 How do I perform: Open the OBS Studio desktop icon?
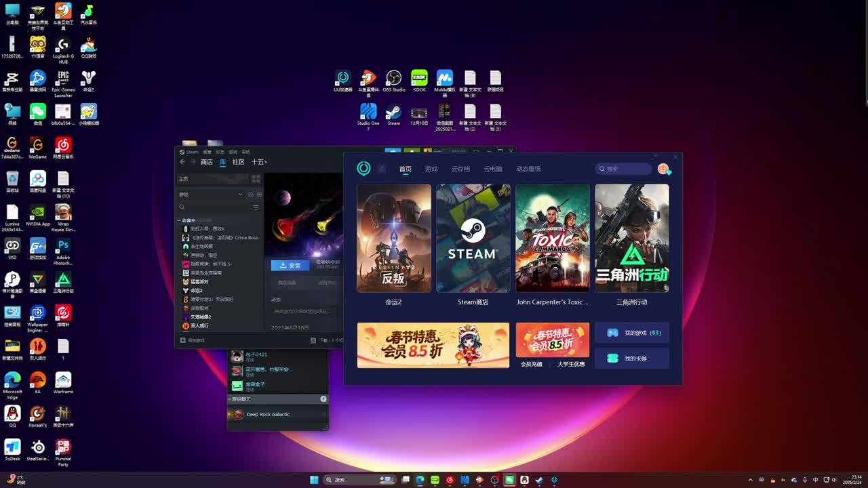393,78
